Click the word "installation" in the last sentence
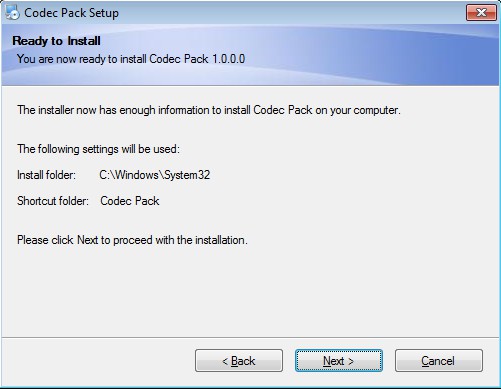Viewport: 501px width, 389px height. (220, 240)
